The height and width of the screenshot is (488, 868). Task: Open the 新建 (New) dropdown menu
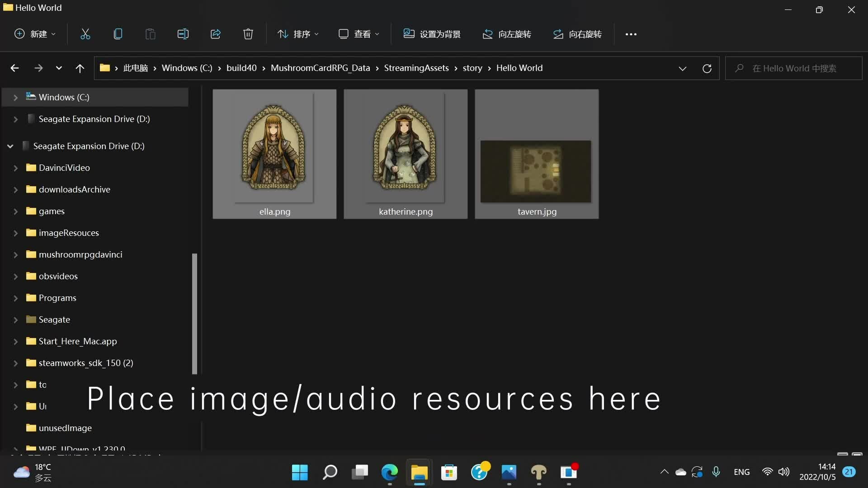[35, 34]
